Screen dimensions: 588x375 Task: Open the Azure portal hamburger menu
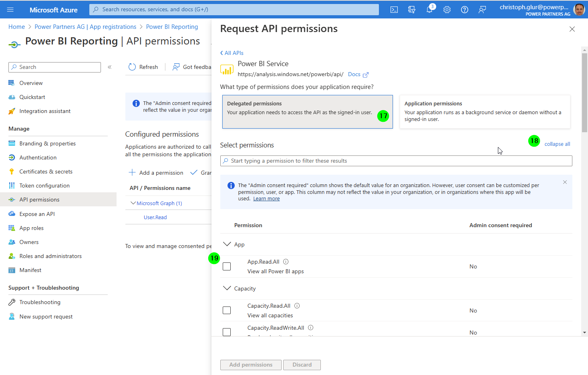click(10, 10)
